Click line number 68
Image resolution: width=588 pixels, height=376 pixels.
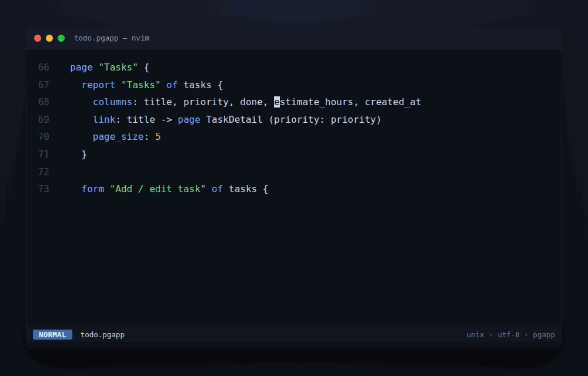pyautogui.click(x=44, y=102)
